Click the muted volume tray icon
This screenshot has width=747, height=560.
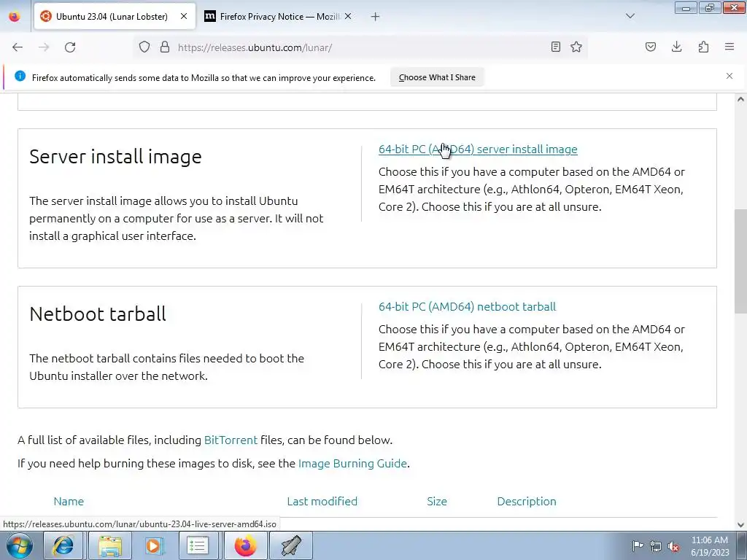[673, 546]
